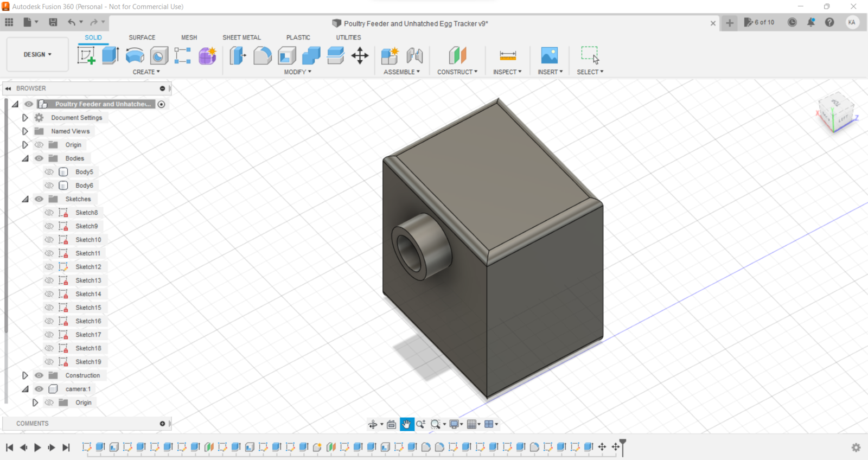Activate the Move/Copy tool

[360, 55]
